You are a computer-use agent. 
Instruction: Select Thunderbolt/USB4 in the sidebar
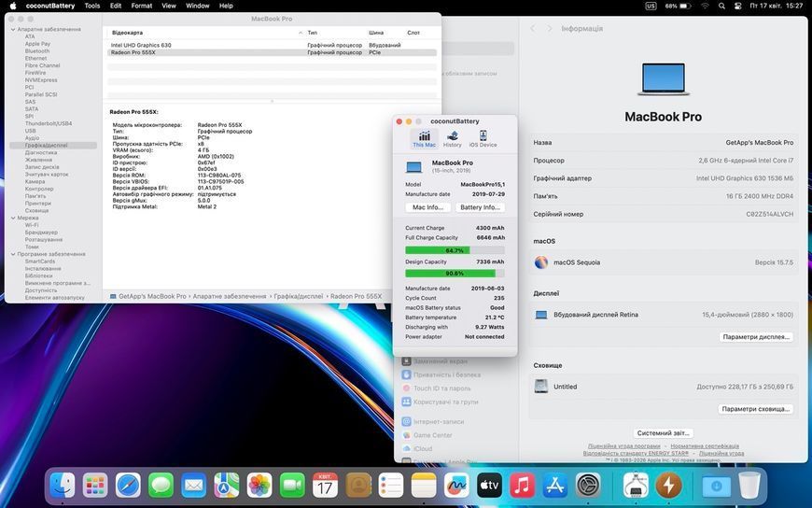click(49, 124)
